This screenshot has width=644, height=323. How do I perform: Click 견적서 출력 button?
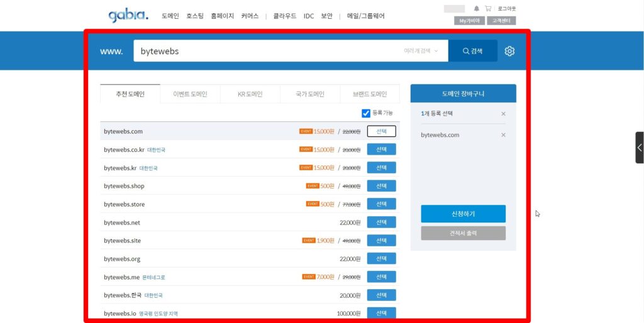click(x=463, y=233)
